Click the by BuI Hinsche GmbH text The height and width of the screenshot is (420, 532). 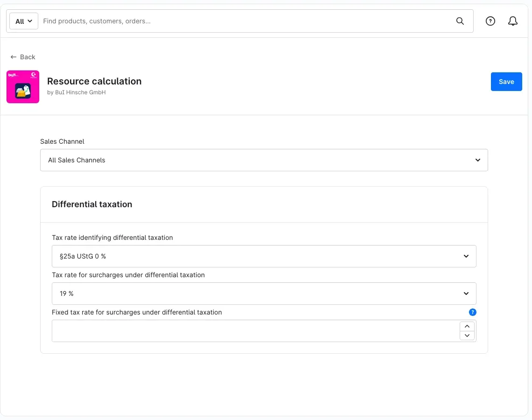coord(77,92)
